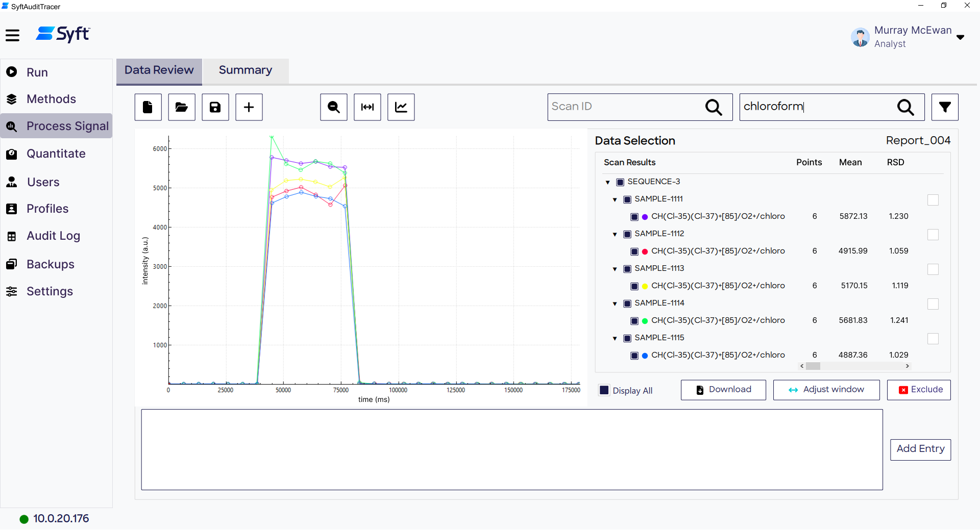This screenshot has height=530, width=980.
Task: Click the Exclude button
Action: click(x=919, y=390)
